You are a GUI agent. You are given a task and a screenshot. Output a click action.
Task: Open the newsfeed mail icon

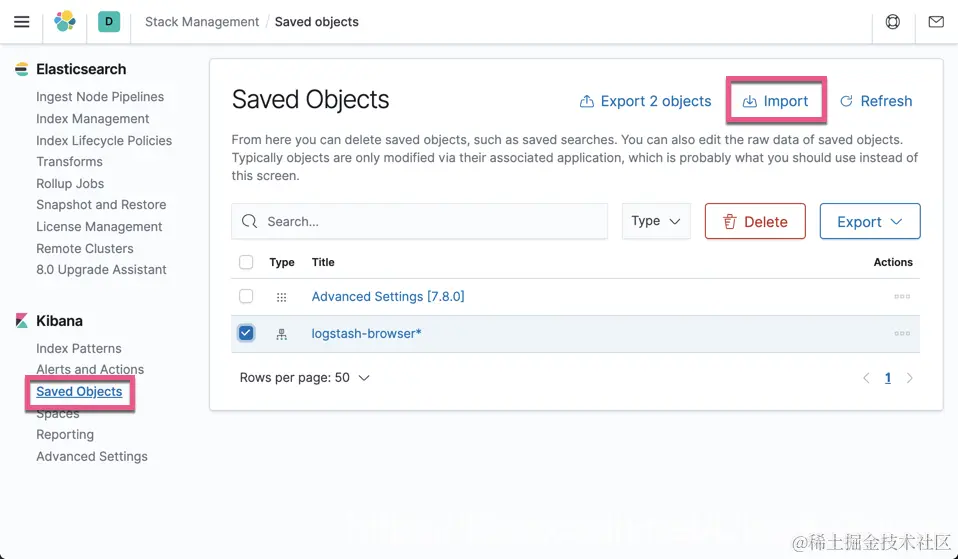(x=936, y=22)
